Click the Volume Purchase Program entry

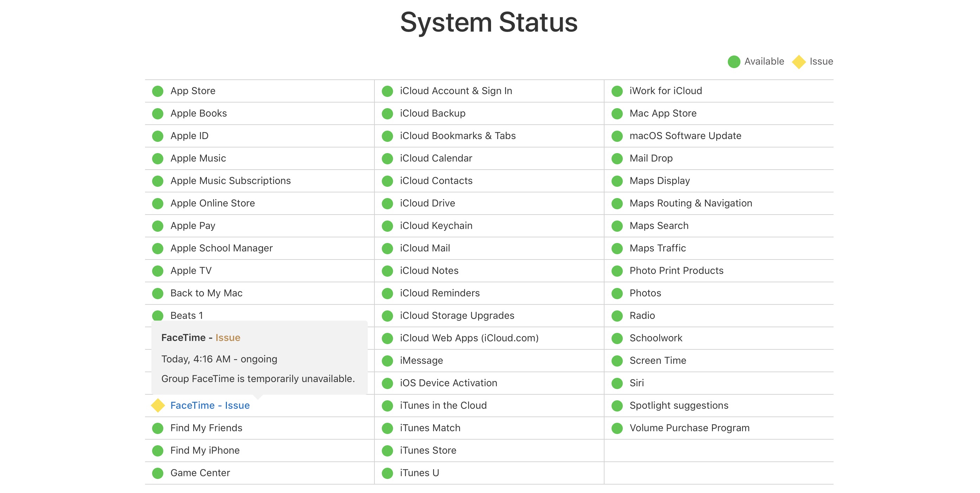point(689,428)
